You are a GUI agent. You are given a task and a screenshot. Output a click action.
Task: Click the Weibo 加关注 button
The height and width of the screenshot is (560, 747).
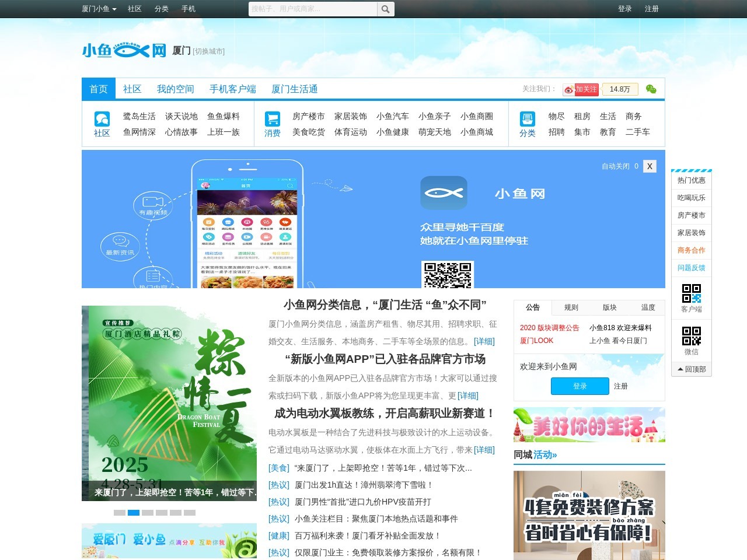coord(581,89)
